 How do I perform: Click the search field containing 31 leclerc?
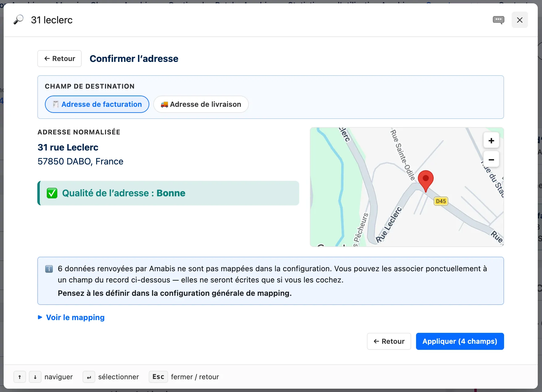pyautogui.click(x=258, y=20)
